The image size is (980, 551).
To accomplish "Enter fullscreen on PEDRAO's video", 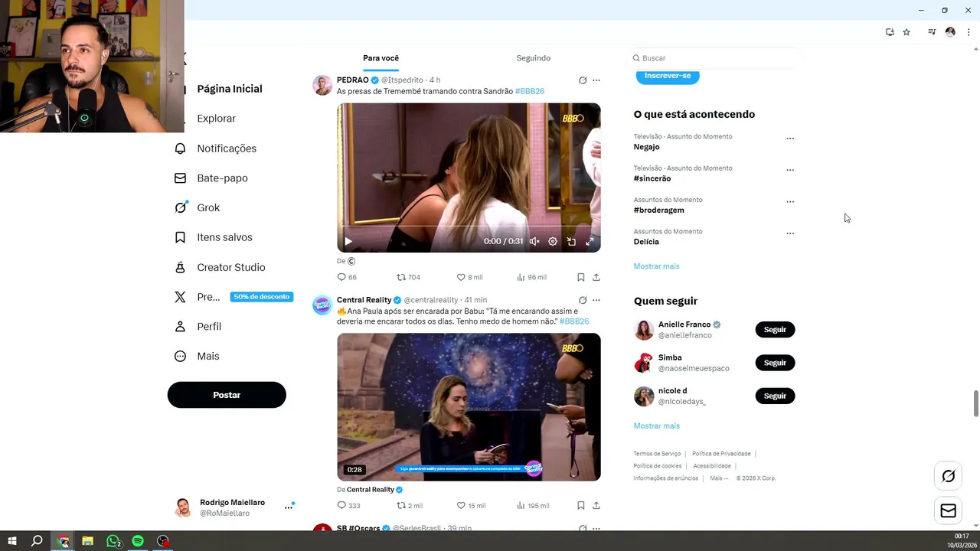I will (590, 241).
